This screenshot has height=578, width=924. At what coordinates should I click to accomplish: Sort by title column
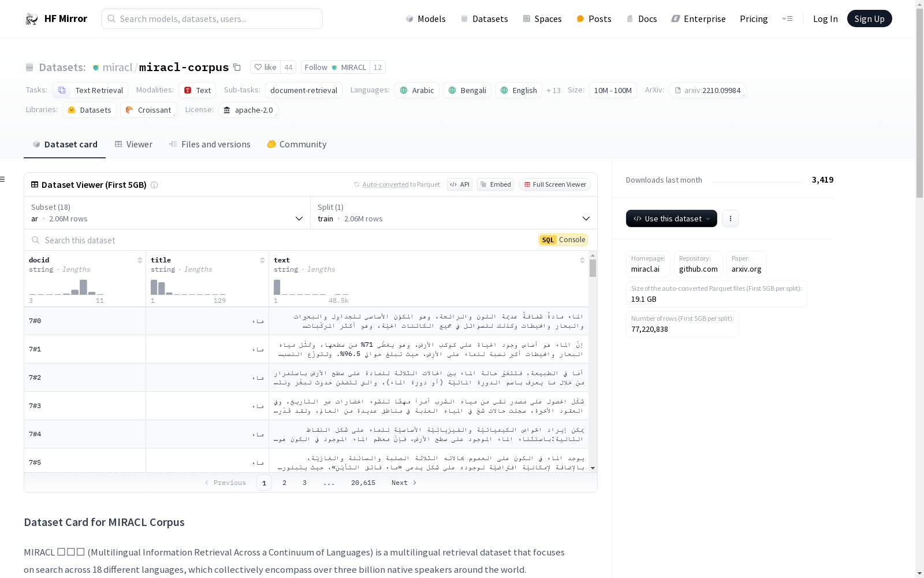pos(262,260)
